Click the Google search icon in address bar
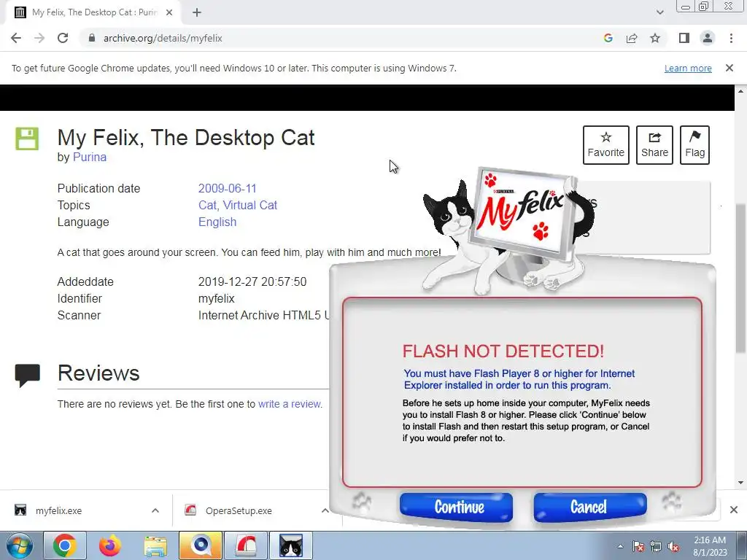Image resolution: width=747 pixels, height=560 pixels. point(608,38)
